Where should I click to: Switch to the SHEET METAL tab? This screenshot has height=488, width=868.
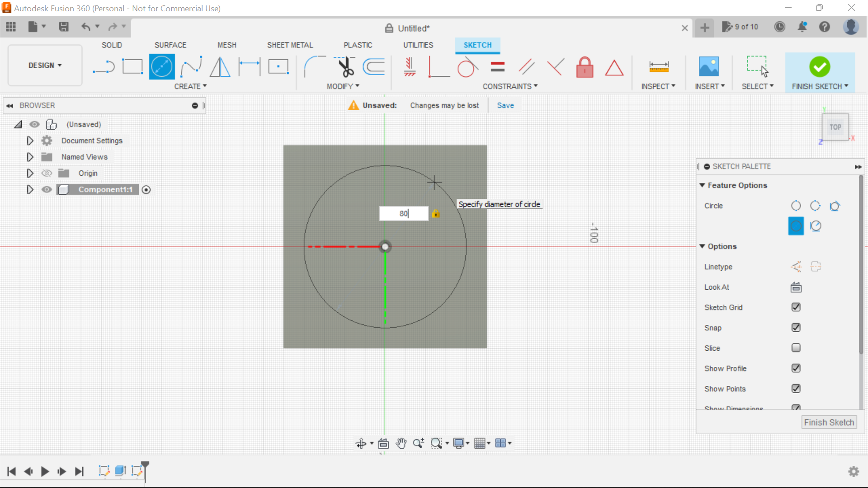[290, 45]
